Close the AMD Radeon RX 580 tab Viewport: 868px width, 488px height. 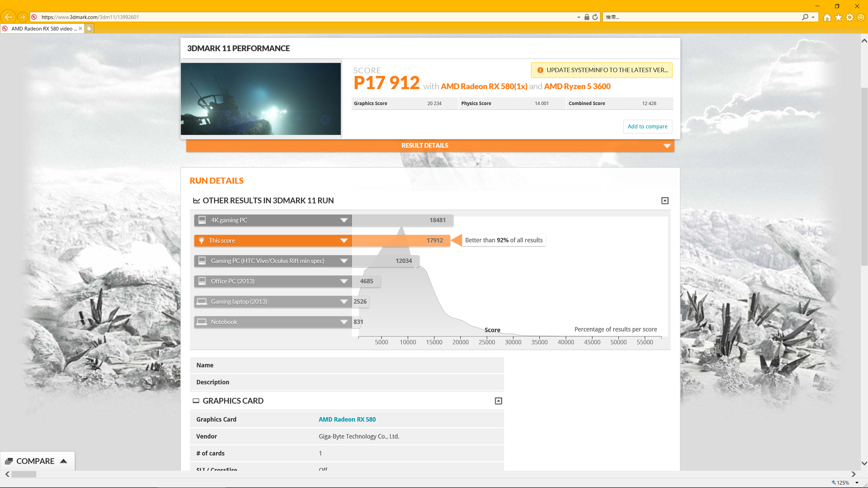pos(80,28)
